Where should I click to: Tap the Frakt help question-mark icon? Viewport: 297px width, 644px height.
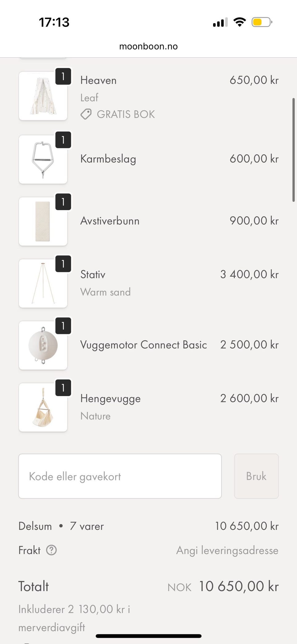[x=51, y=550]
